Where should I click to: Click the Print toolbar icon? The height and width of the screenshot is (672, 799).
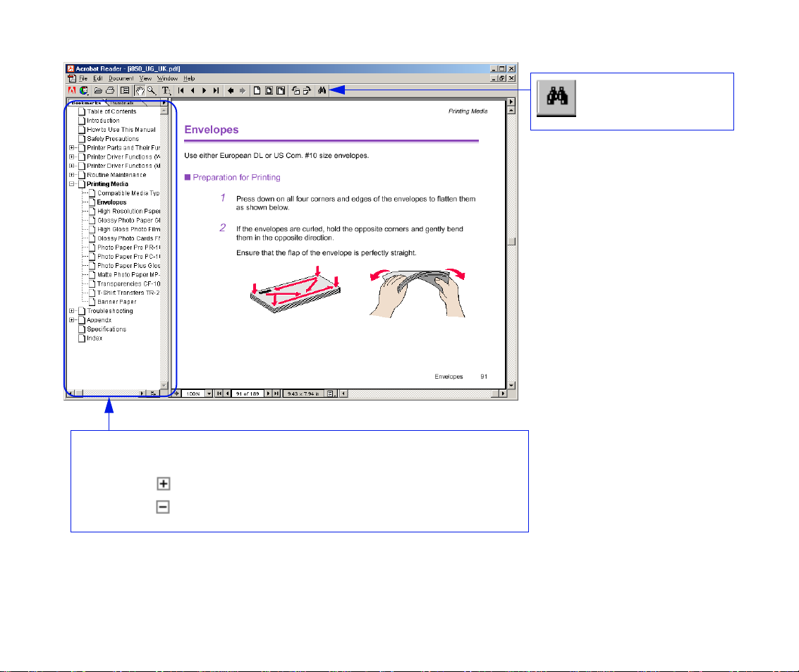[110, 91]
